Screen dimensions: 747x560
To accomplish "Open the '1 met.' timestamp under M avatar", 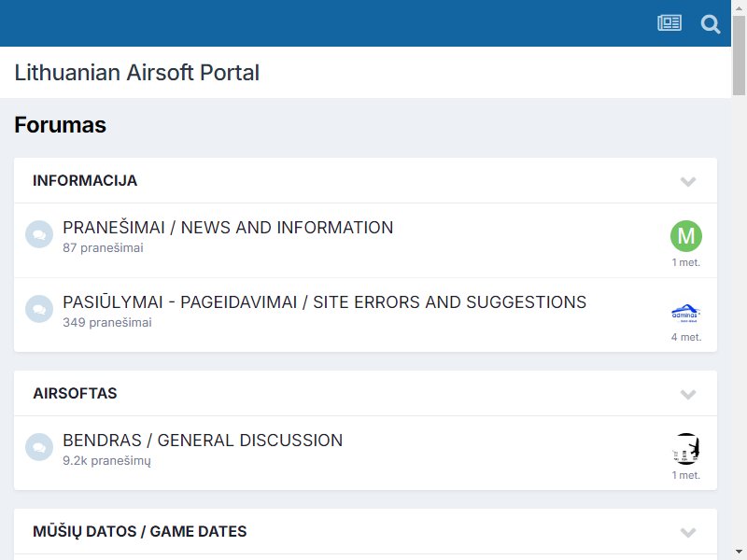I will click(x=686, y=262).
